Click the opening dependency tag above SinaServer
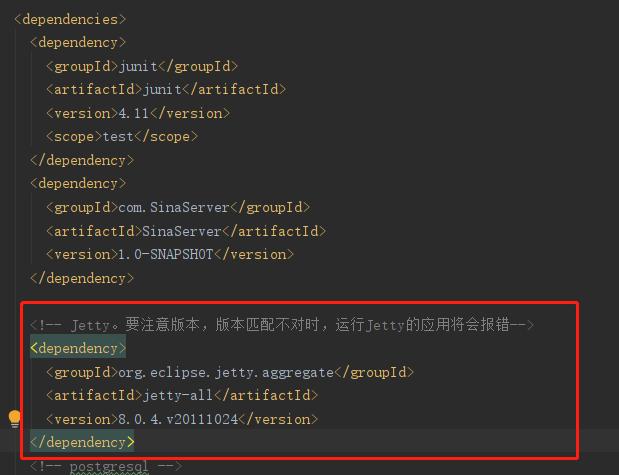The height and width of the screenshot is (475, 619). click(x=78, y=184)
